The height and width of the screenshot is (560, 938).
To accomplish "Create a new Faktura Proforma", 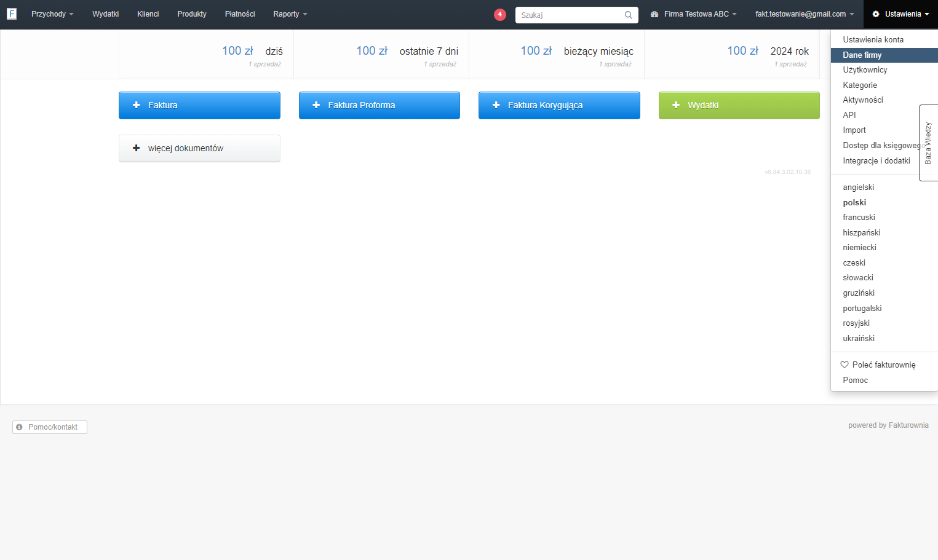I will 380,105.
